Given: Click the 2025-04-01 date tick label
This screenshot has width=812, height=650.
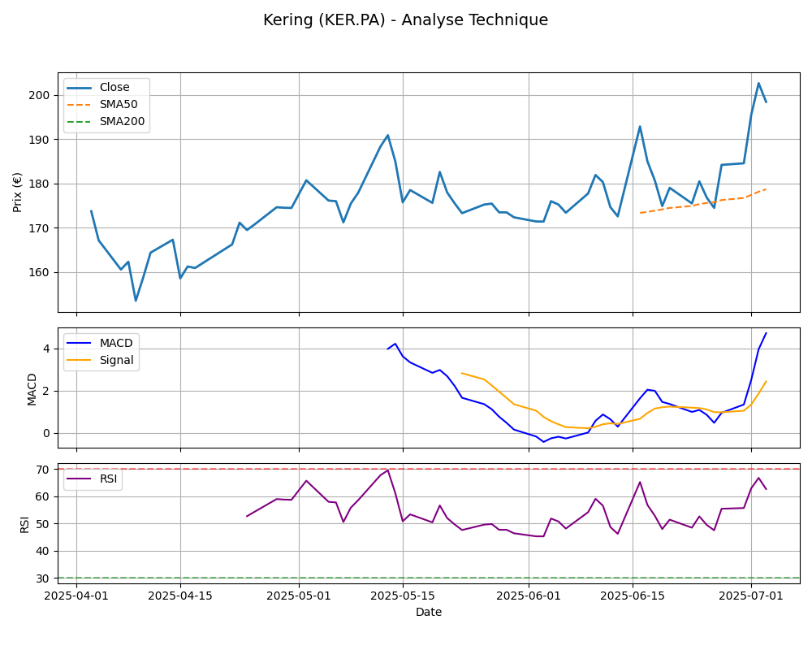Looking at the screenshot, I should [76, 595].
